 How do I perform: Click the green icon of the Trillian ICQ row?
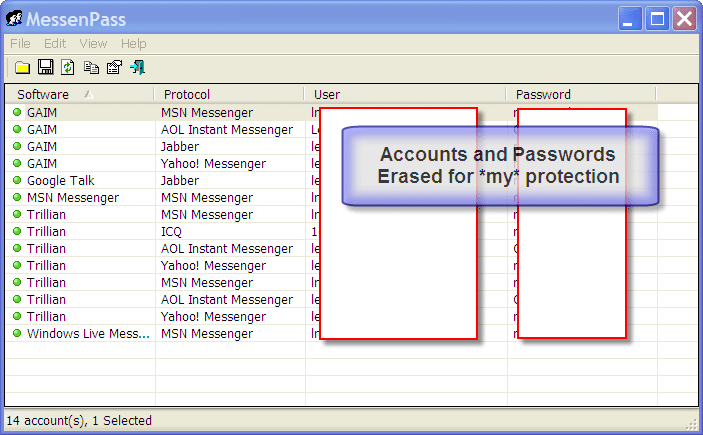point(17,231)
